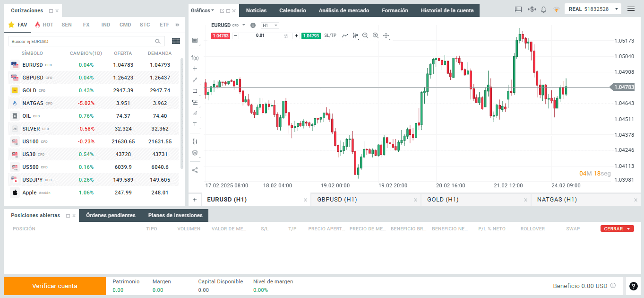Switch quotes list to grid view

click(x=176, y=41)
